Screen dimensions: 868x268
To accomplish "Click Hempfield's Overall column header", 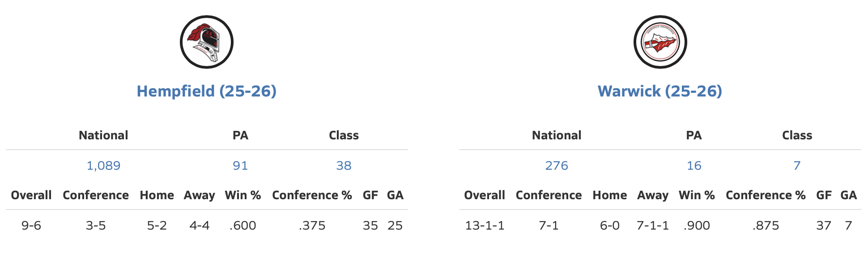I will (x=31, y=195).
